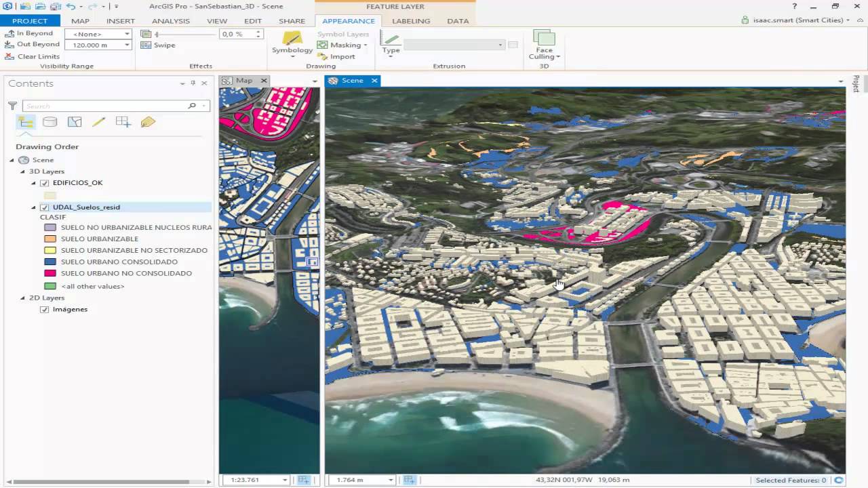Click Clear Limits in Visibility Range
Image resolution: width=868 pixels, height=488 pixels.
(32, 56)
